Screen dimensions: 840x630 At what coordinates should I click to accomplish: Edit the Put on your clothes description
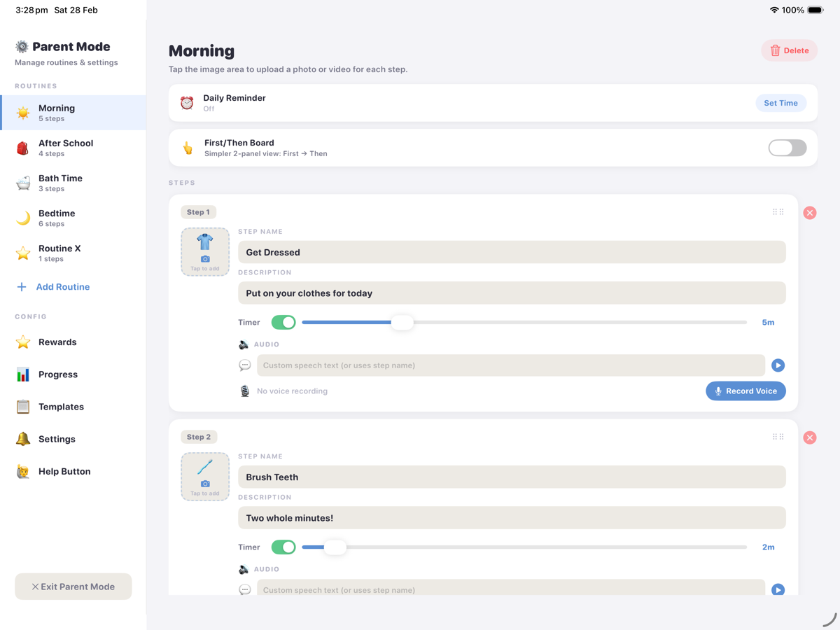pyautogui.click(x=512, y=293)
